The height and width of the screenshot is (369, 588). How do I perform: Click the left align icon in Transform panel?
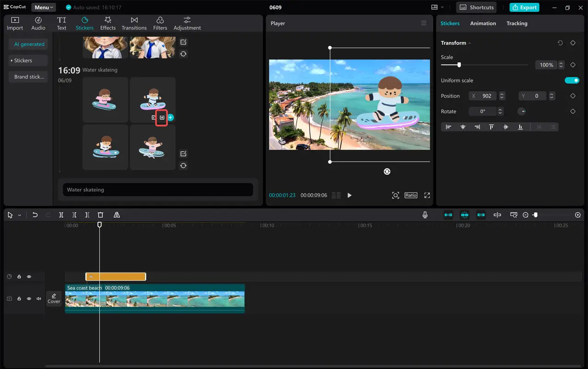click(448, 127)
